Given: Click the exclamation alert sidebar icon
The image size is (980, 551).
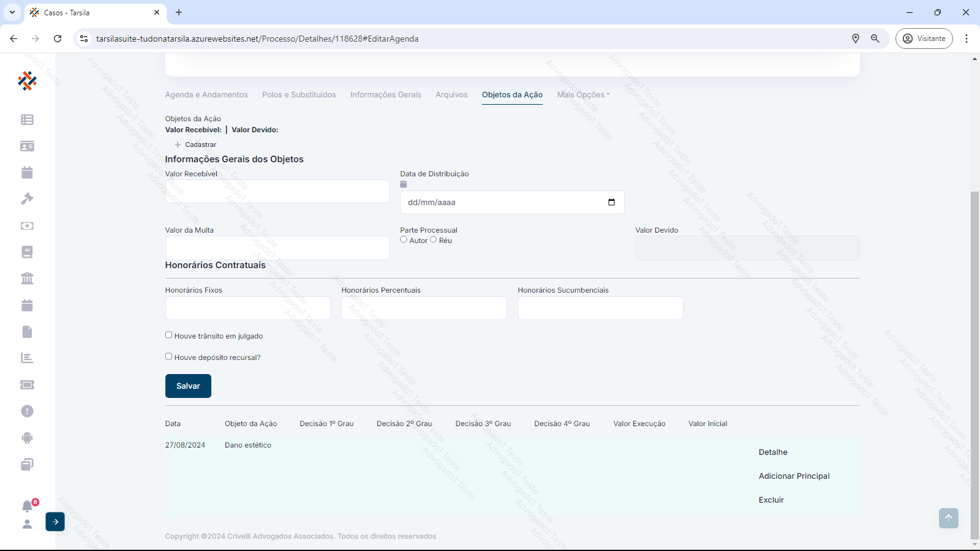Looking at the screenshot, I should [27, 411].
